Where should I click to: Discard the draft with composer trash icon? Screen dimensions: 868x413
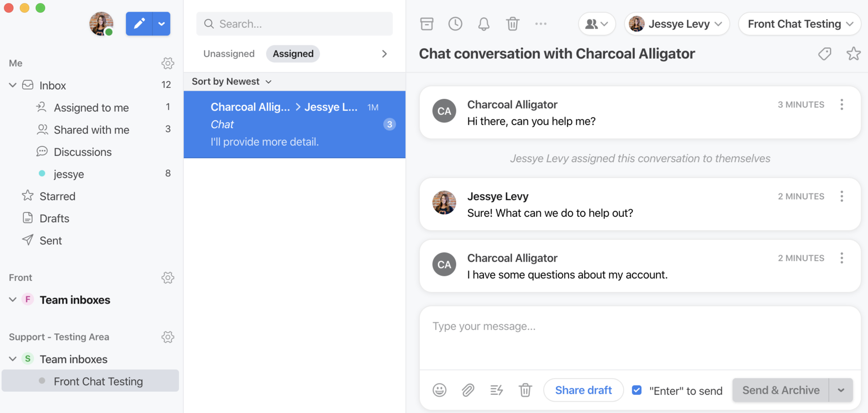tap(525, 390)
